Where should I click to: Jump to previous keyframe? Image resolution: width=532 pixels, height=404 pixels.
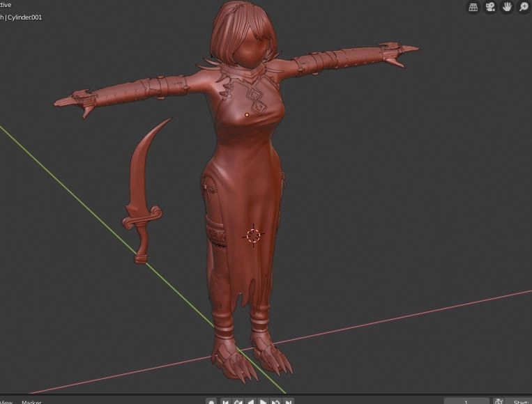tap(238, 401)
